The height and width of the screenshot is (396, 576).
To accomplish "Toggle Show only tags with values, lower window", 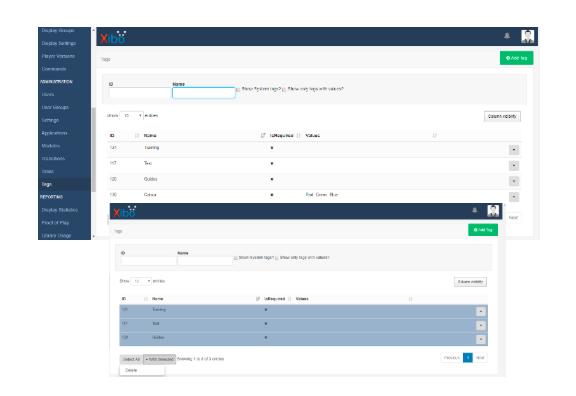I will tap(277, 258).
